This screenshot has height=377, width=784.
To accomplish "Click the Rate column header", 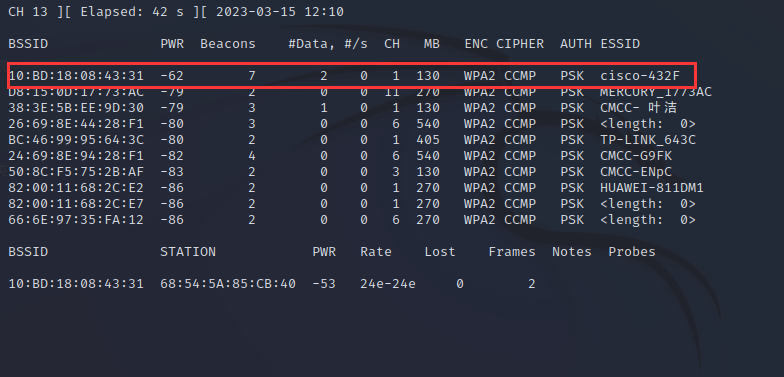I will pos(376,252).
